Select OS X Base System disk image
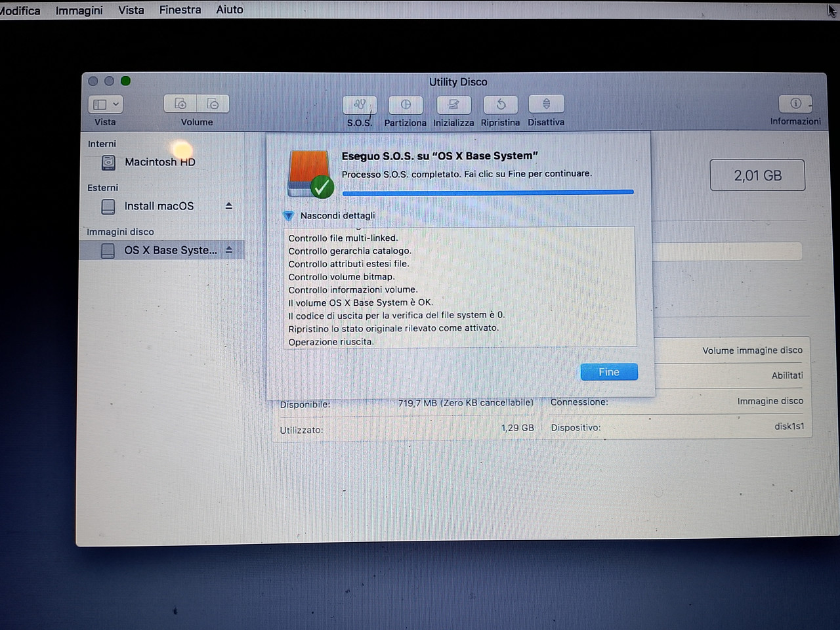The height and width of the screenshot is (630, 840). (x=162, y=250)
